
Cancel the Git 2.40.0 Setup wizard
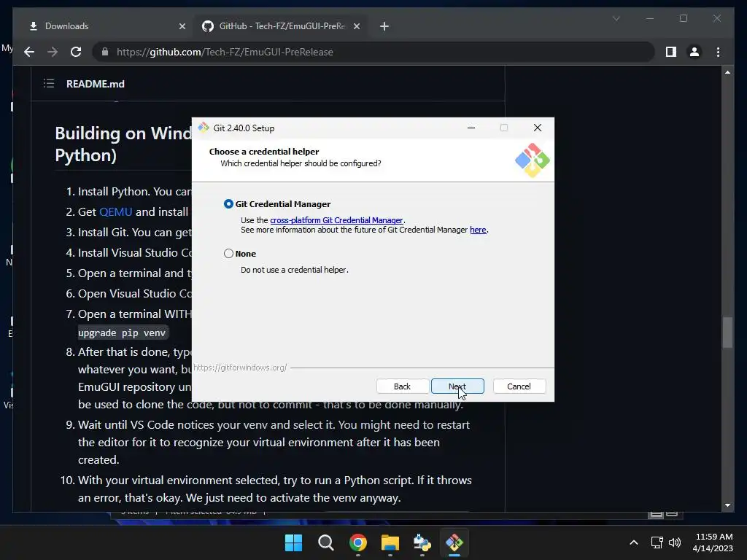click(x=519, y=386)
